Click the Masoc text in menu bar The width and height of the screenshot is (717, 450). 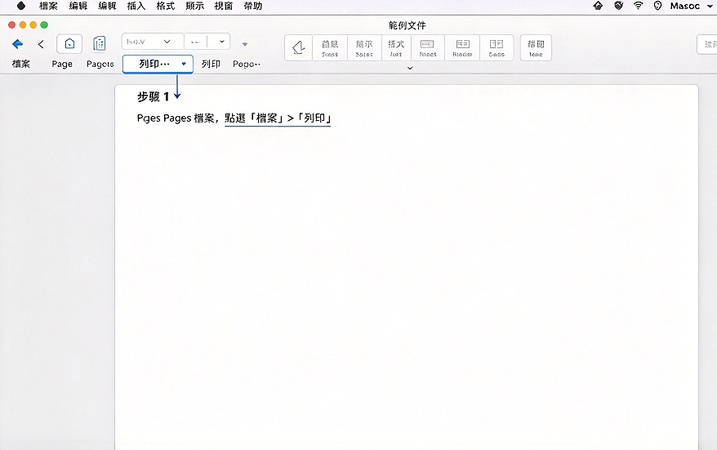coord(685,6)
